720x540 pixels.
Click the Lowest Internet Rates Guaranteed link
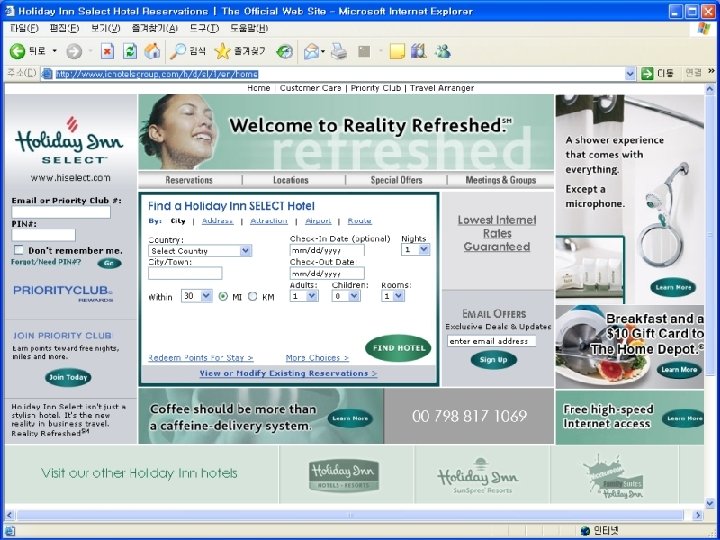click(497, 233)
